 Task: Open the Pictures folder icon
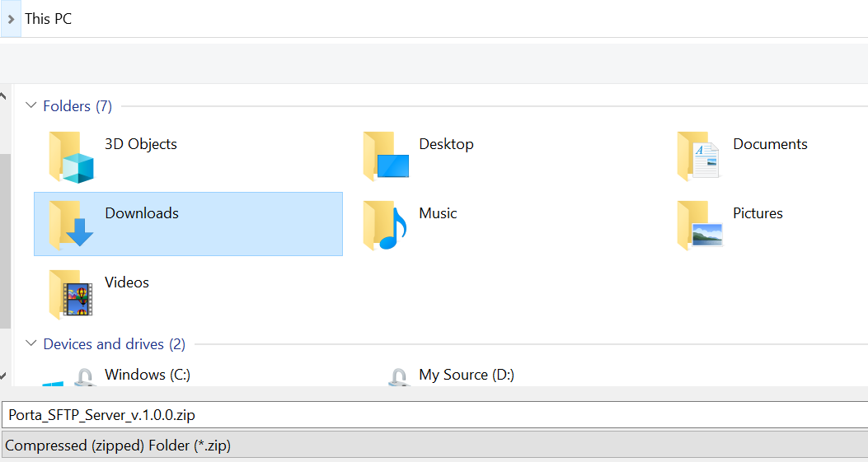click(700, 226)
